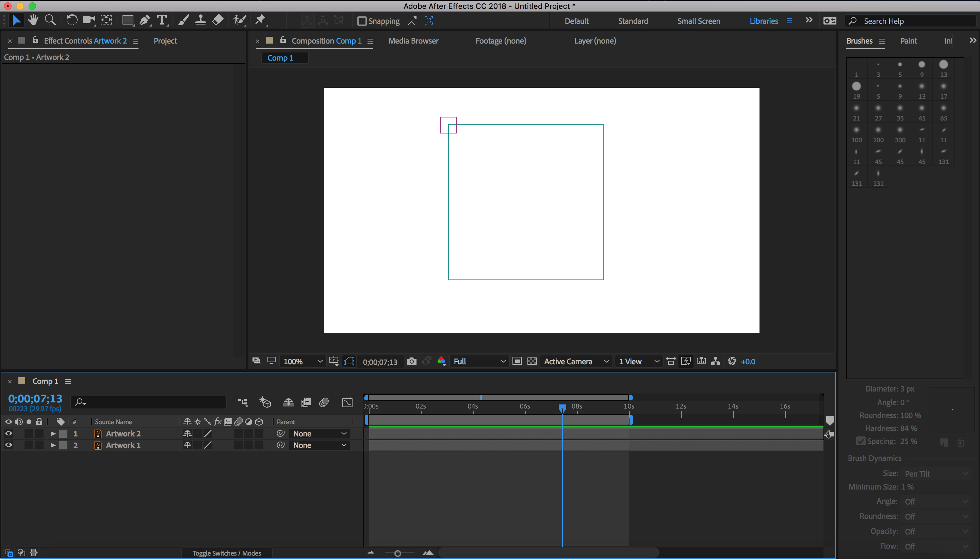The image size is (980, 559).
Task: Select the Clone Stamp tool
Action: pyautogui.click(x=200, y=20)
